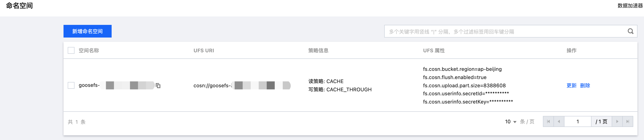644x140 pixels.
Task: Click the 策略信息 column header
Action: click(x=318, y=51)
